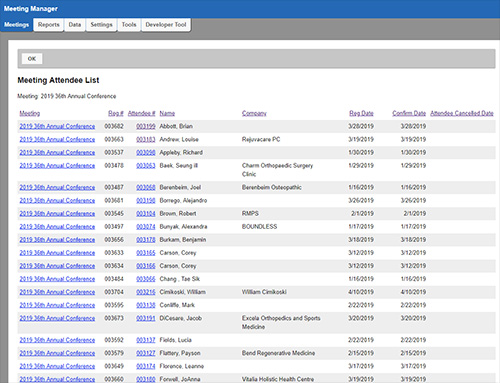Click the name 'Borrego, Alejandro'
Screen dimensions: 500x383
(x=183, y=200)
